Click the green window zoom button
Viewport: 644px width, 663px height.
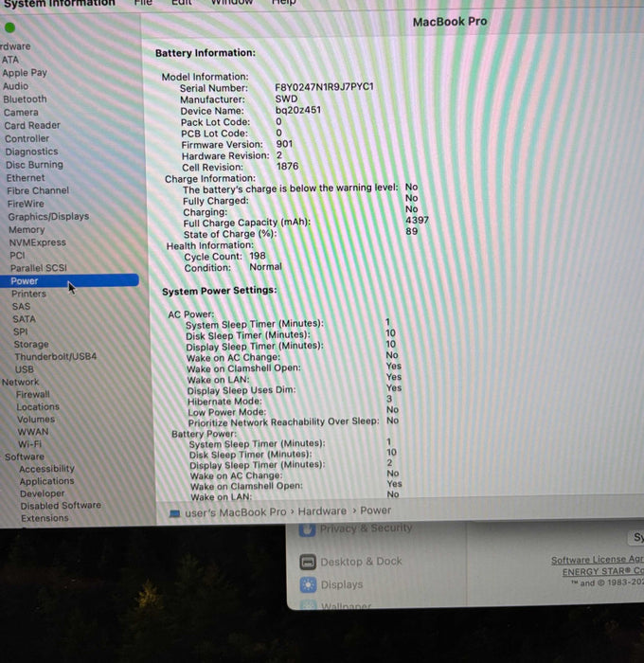9,27
